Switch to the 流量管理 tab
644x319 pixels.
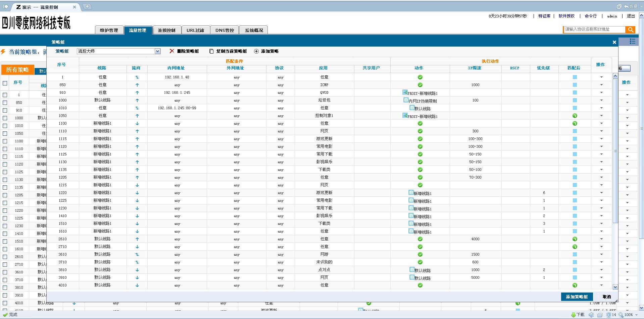(138, 30)
